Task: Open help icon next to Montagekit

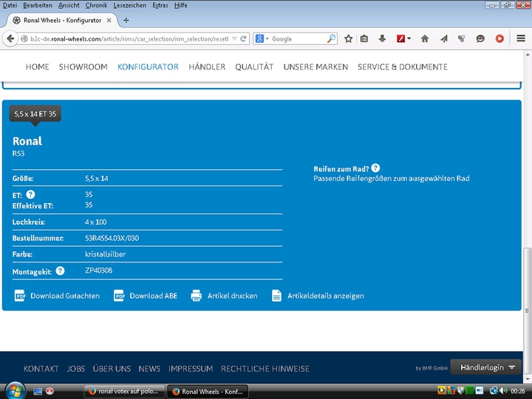Action: tap(60, 270)
